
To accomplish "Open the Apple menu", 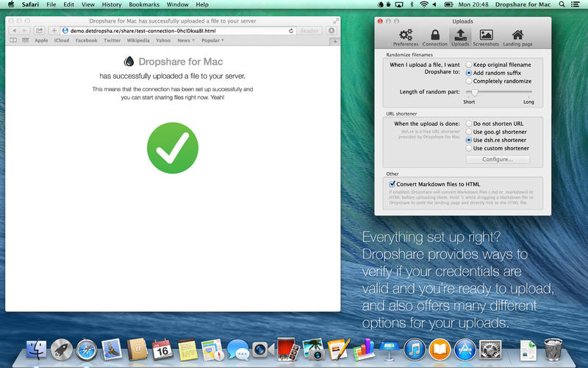I will (11, 4).
